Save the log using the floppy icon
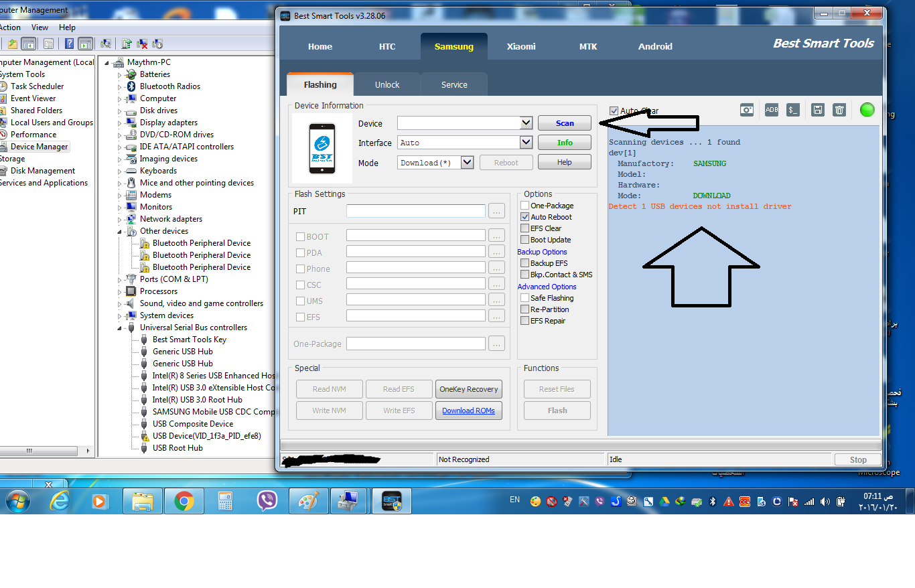 tap(817, 110)
